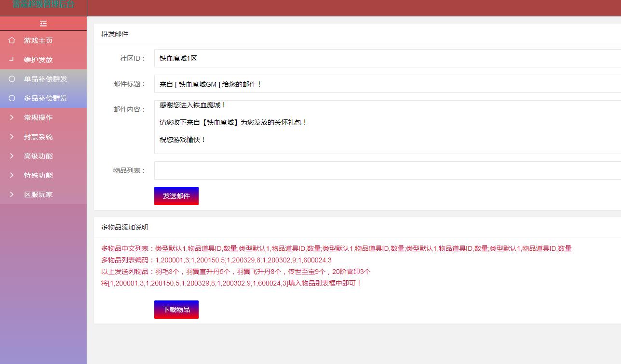Click the circle icon beside 单品补偿群发
Screen dimensions: 621x364
pyautogui.click(x=12, y=79)
